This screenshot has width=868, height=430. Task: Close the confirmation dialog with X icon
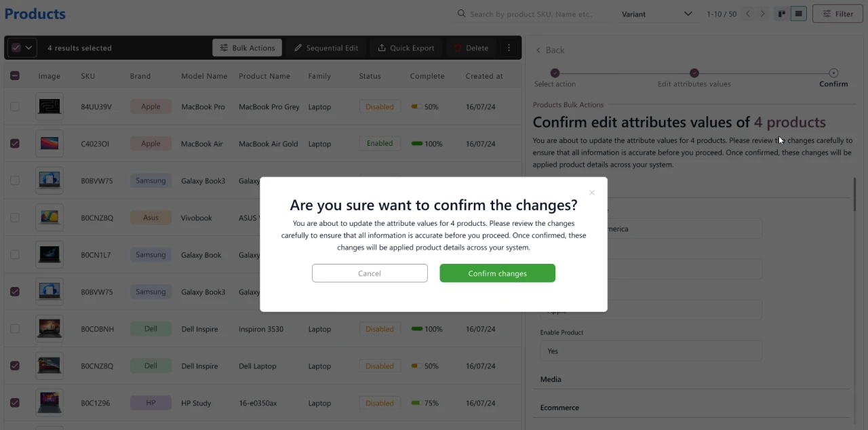pos(591,193)
